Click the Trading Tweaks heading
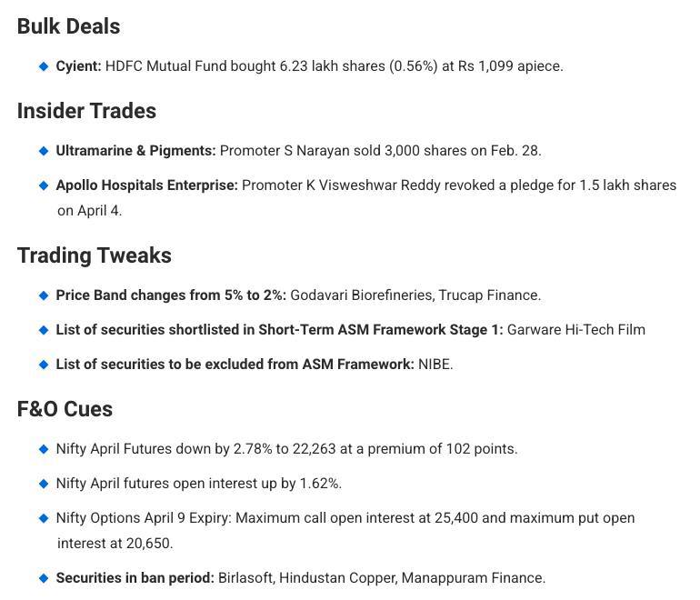Viewport: 700px width, 600px height. click(95, 255)
